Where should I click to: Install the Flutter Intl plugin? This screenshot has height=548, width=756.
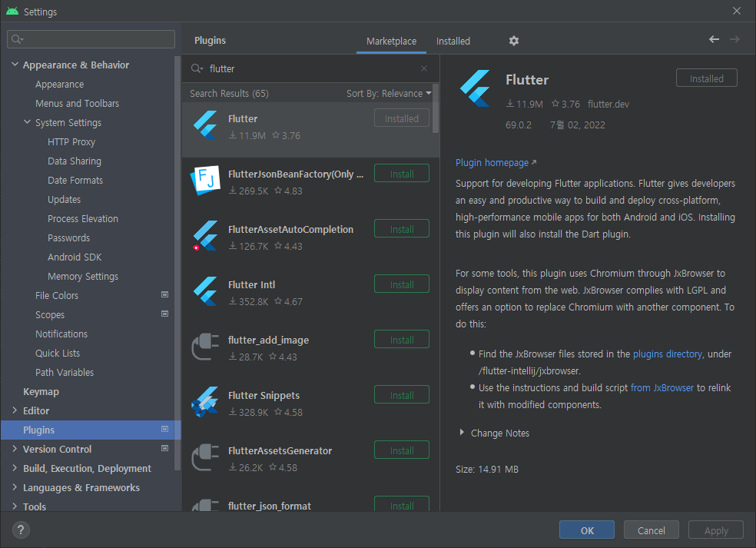point(402,284)
